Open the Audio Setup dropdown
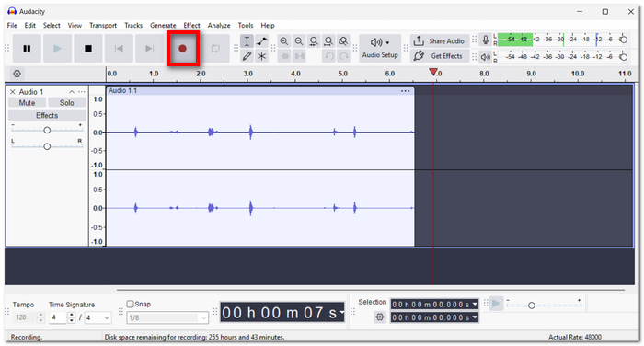Screen dimensions: 644x346 (x=380, y=49)
